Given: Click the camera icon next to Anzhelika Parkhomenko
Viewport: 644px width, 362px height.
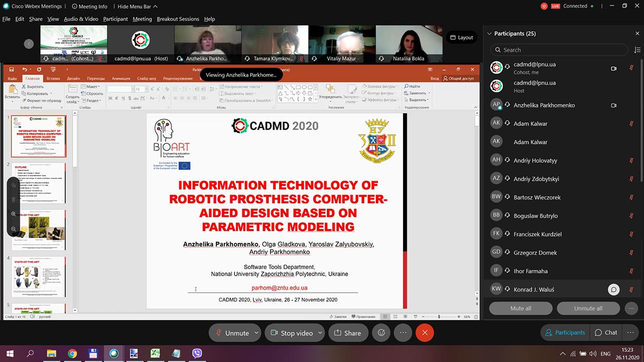Looking at the screenshot, I should (614, 105).
